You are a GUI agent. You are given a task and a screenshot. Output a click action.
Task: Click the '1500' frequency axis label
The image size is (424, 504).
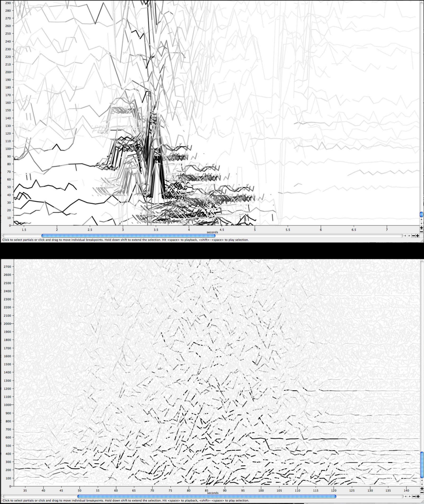point(8,364)
